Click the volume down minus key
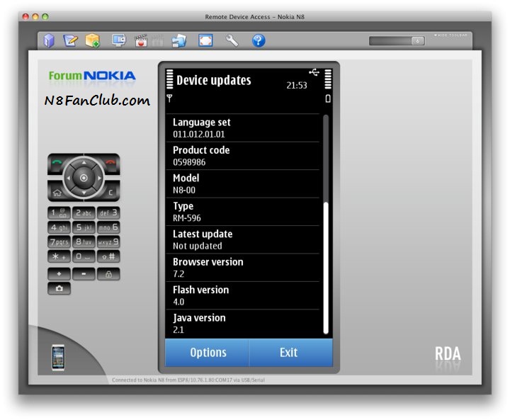The height and width of the screenshot is (420, 510). 84,274
